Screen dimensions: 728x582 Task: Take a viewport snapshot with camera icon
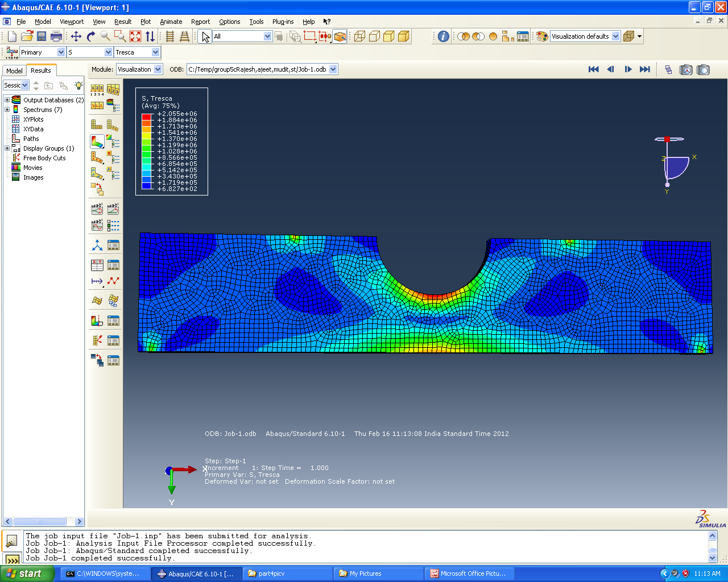(x=704, y=69)
